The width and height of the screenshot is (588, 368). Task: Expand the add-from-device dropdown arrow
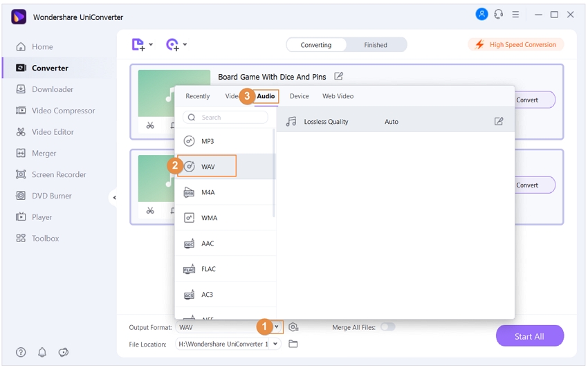pos(185,44)
